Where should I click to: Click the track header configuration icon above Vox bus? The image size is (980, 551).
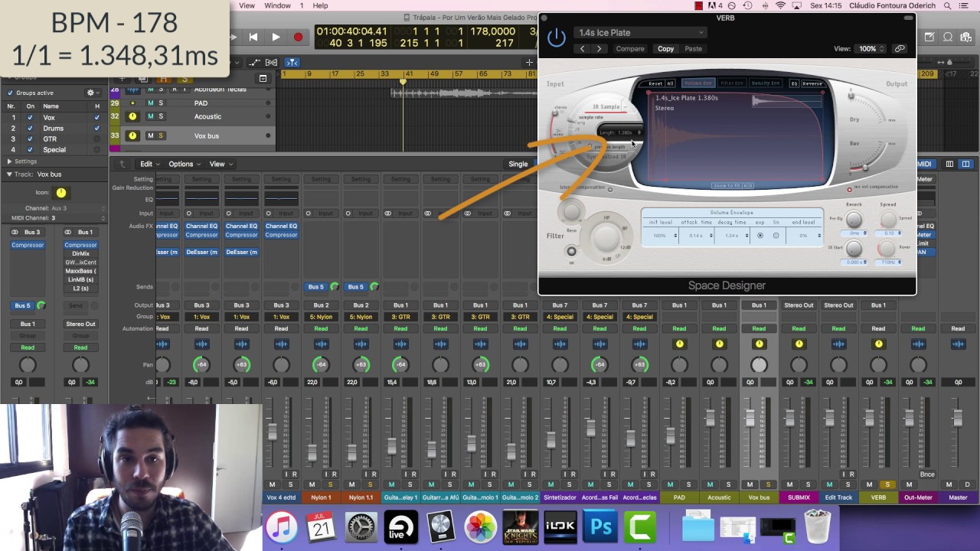pos(263,78)
